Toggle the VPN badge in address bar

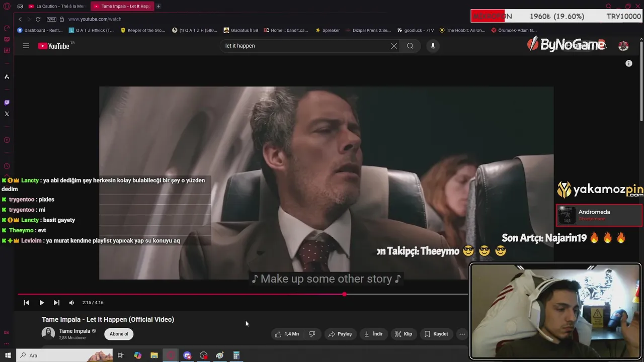coord(51,19)
